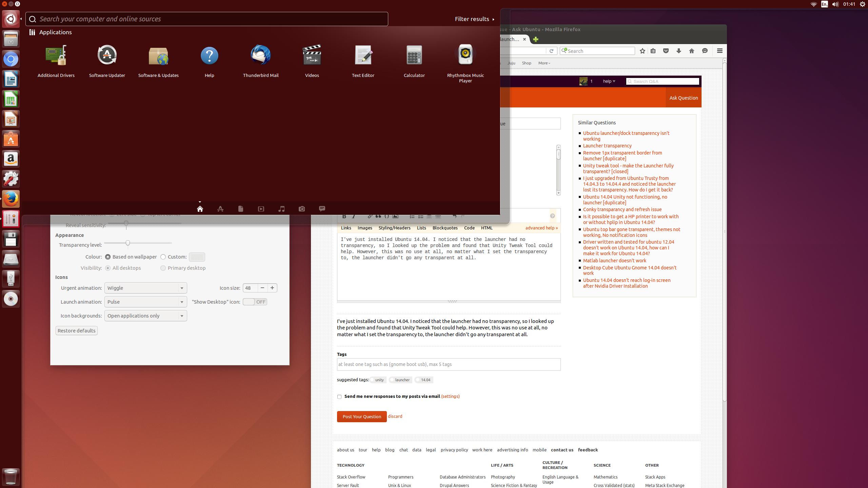Click the Custom colour swatch

tap(197, 257)
